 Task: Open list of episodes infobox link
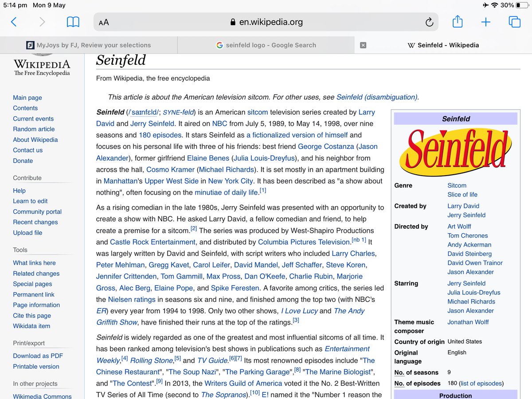[481, 383]
